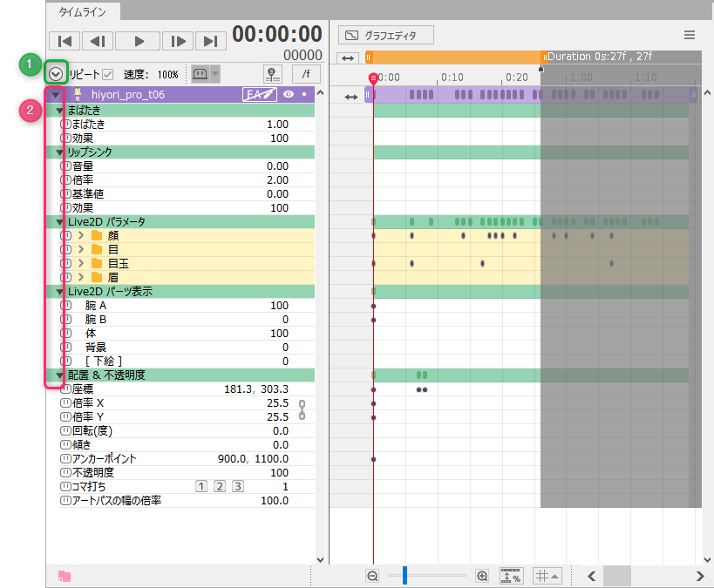The image size is (714, 588).
Task: Jump to the first frame
Action: click(x=65, y=42)
